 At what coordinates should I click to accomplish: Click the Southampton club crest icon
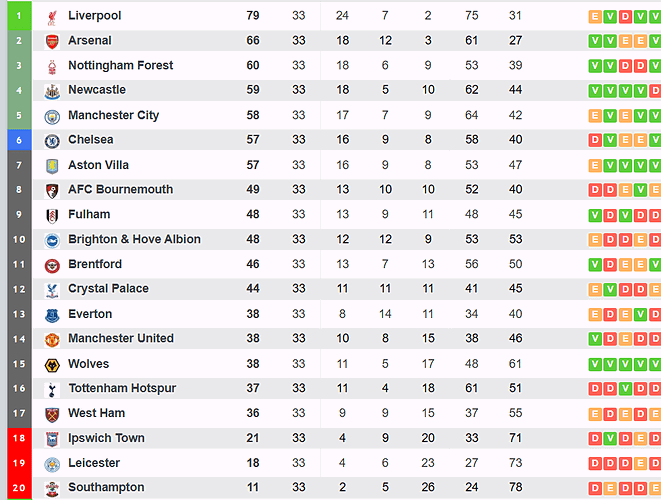coord(52,489)
